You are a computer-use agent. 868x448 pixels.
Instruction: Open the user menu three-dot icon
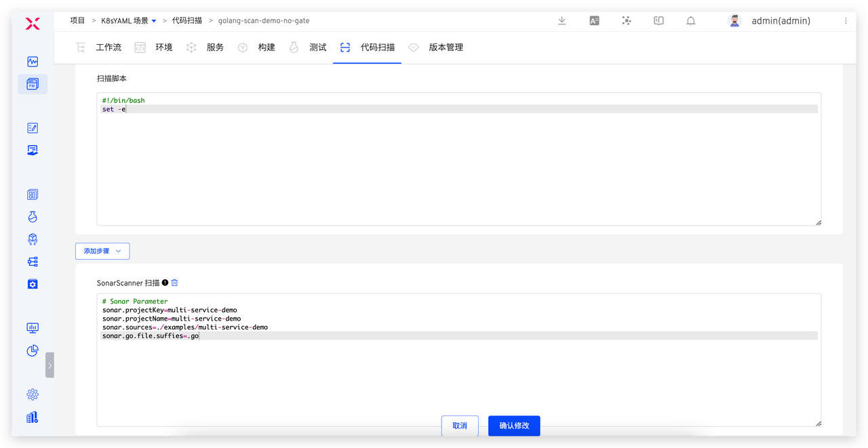pos(846,21)
